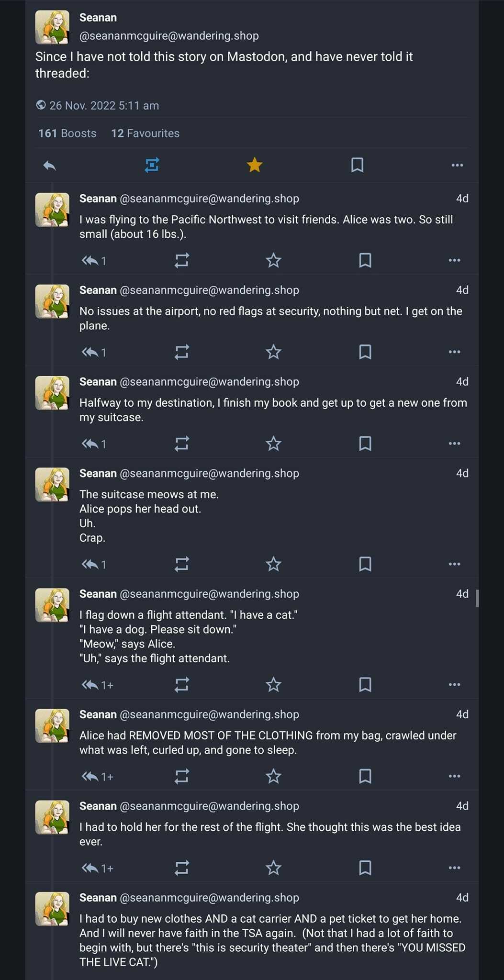Unfavourite the main post with gold star

click(x=255, y=165)
